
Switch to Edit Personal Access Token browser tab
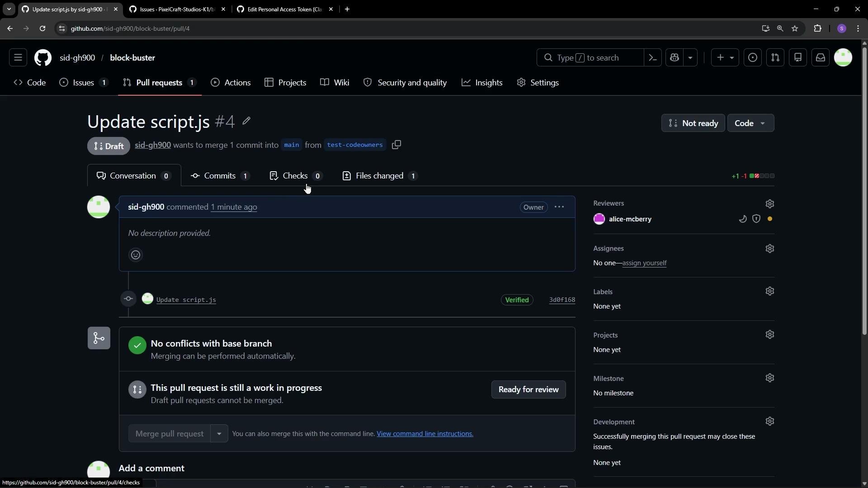click(x=285, y=9)
